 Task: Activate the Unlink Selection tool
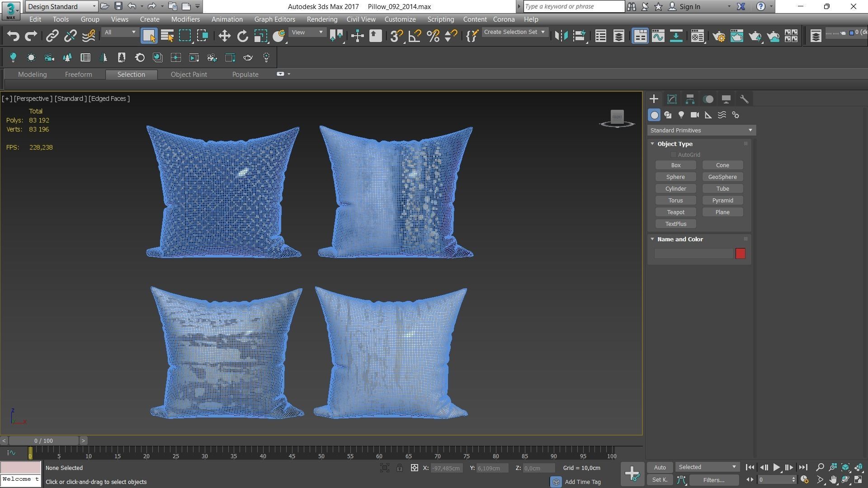tap(70, 36)
